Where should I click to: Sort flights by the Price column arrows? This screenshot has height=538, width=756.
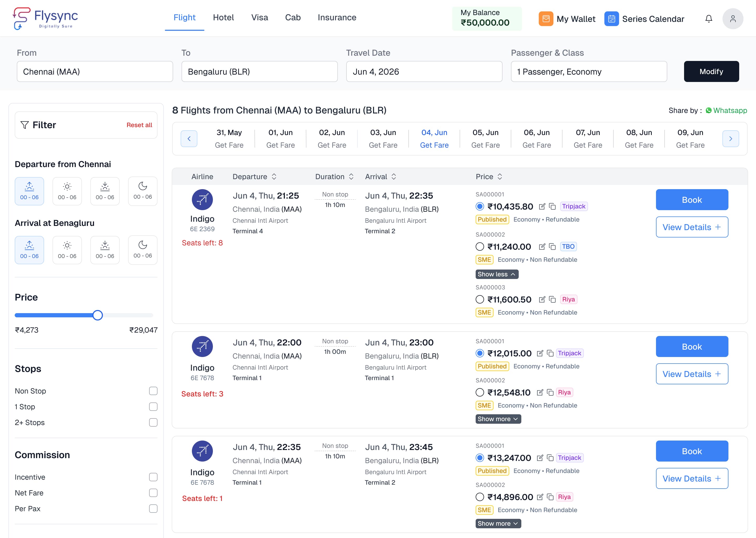click(500, 177)
